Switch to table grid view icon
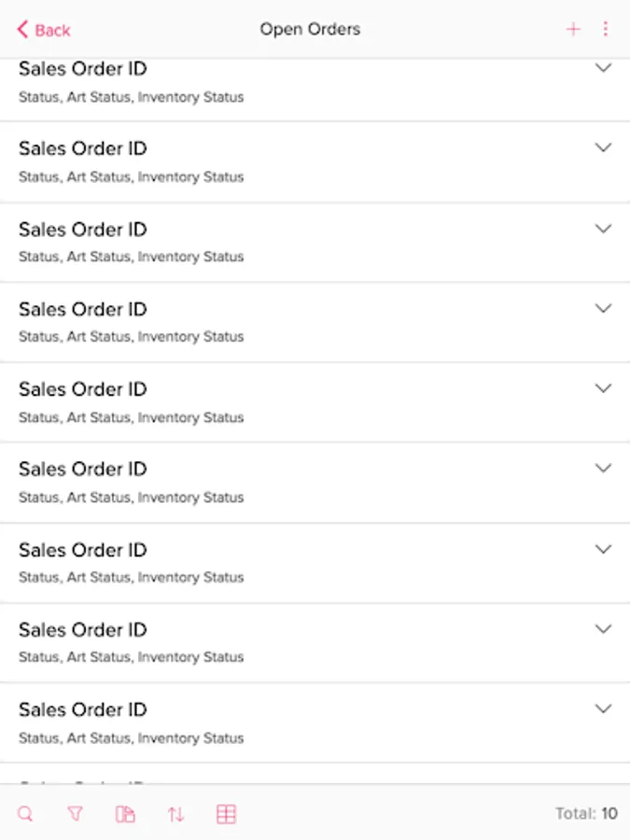This screenshot has height=840, width=630. [226, 814]
